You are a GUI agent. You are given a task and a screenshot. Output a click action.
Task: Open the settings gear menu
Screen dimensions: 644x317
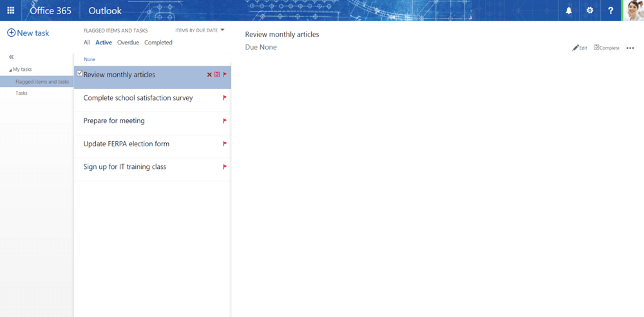coord(590,10)
